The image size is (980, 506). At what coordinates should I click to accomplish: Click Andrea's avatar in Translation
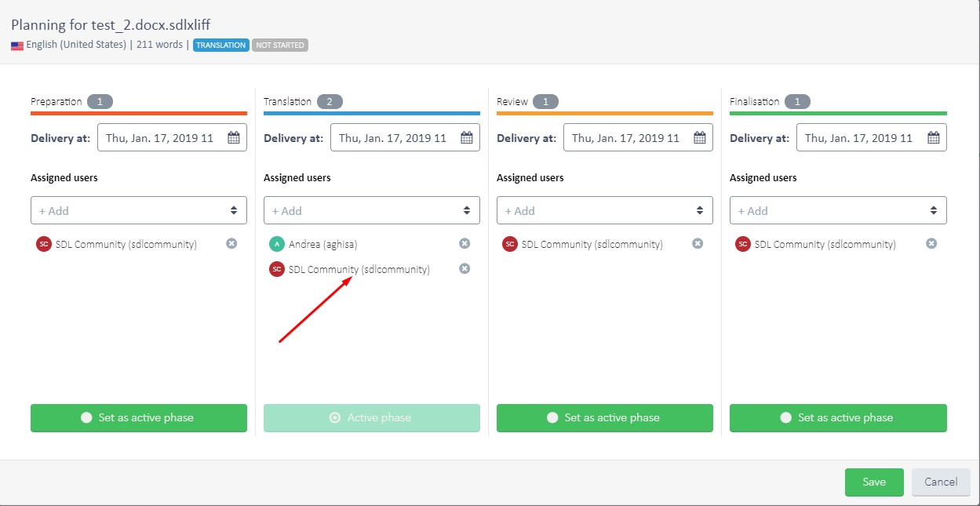276,244
